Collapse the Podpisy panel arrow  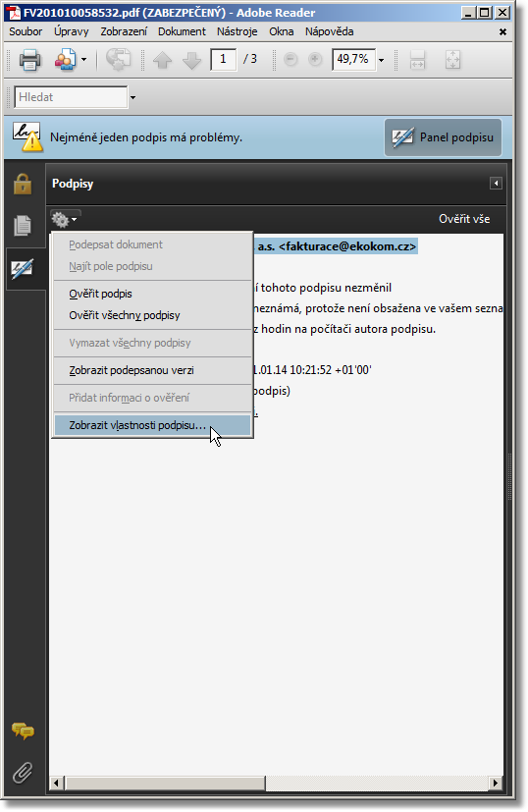click(496, 184)
